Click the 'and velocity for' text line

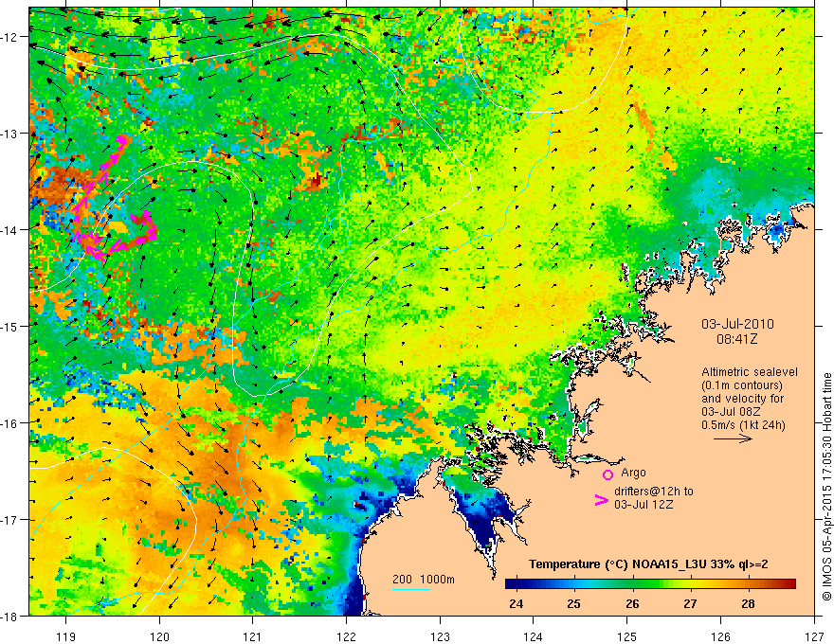[x=742, y=398]
